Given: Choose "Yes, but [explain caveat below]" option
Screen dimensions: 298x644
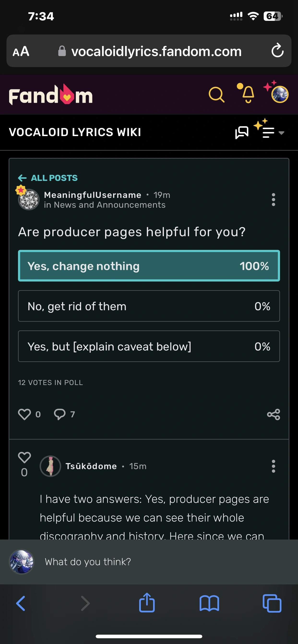Looking at the screenshot, I should [149, 346].
